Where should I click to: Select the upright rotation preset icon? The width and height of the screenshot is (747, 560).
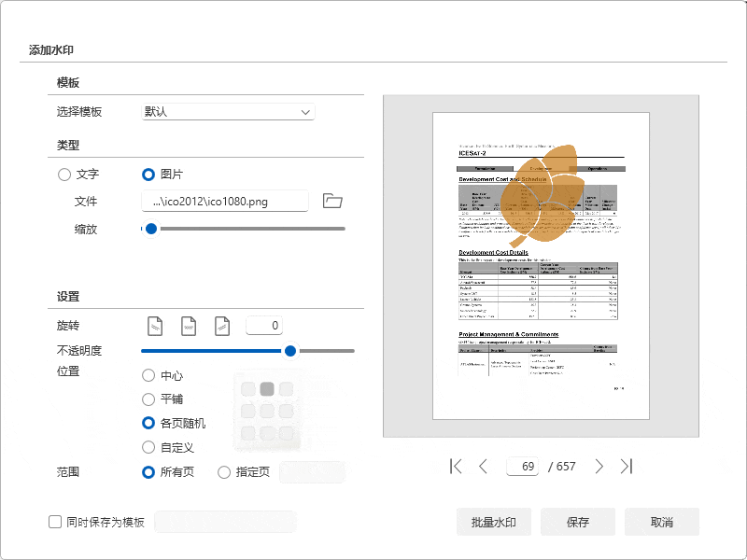(x=188, y=325)
